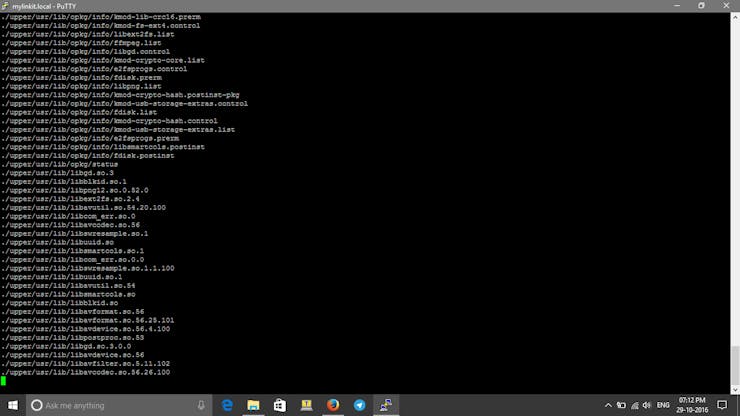740x416 pixels.
Task: Open the volume tray icon
Action: pyautogui.click(x=647, y=405)
